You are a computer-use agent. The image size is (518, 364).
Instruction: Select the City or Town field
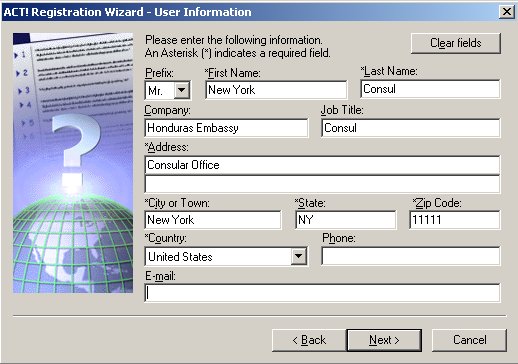tap(213, 220)
